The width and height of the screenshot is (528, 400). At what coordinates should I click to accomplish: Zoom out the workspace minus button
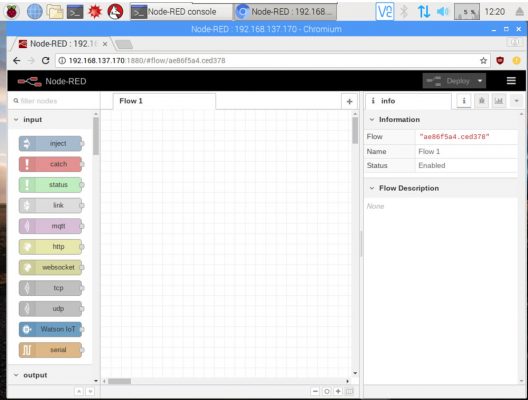(315, 391)
